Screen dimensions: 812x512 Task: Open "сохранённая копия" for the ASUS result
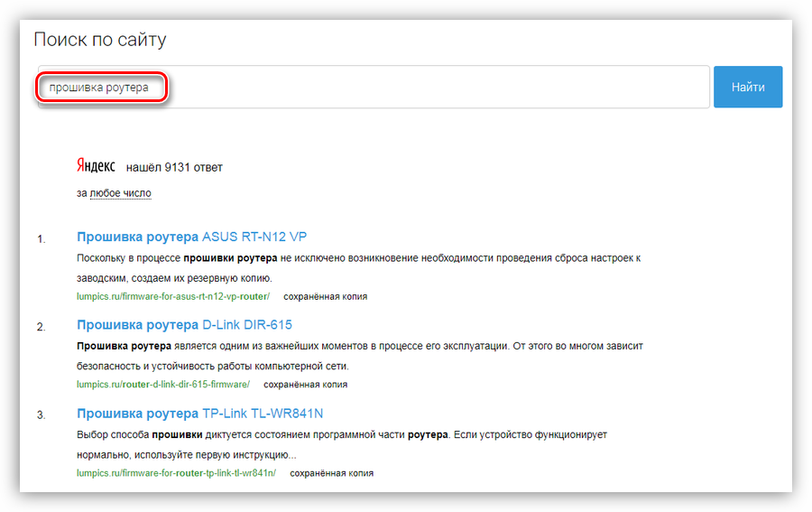pyautogui.click(x=325, y=296)
